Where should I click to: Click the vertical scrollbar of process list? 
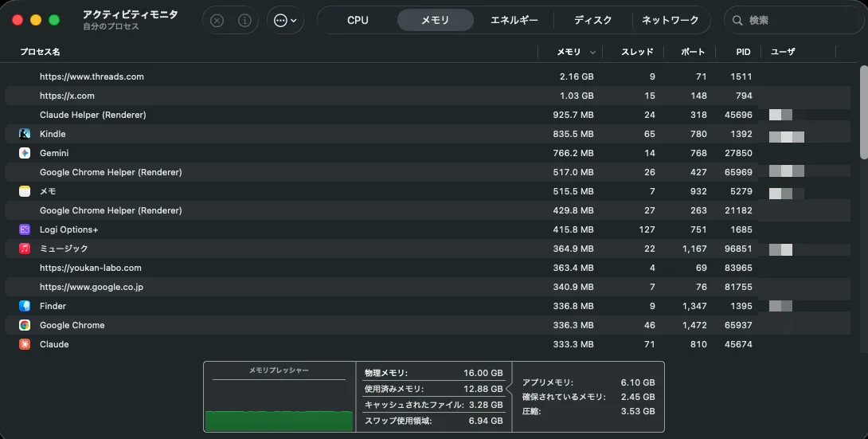click(x=863, y=113)
